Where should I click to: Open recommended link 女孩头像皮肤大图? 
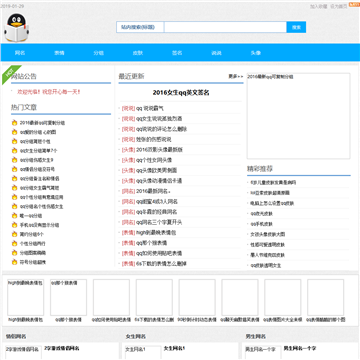click(x=268, y=234)
